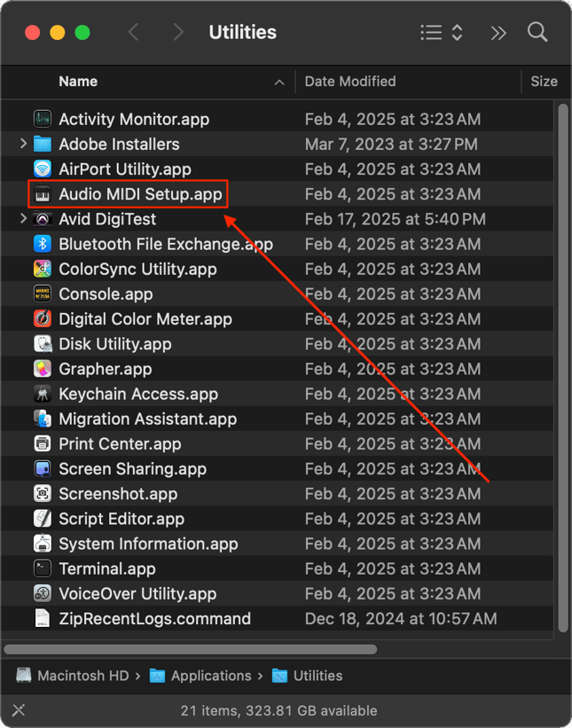Sort by the Size column header
The image size is (572, 728).
pyautogui.click(x=544, y=82)
